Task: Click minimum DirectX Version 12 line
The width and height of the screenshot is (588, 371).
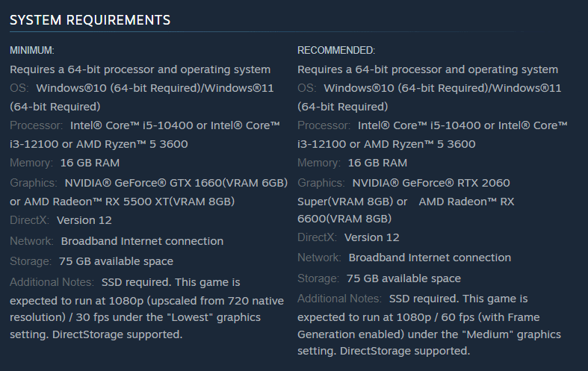Action: (61, 220)
